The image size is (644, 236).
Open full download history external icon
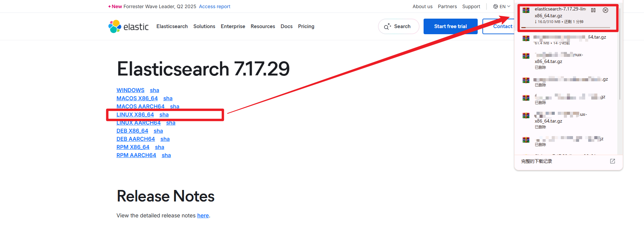click(613, 161)
